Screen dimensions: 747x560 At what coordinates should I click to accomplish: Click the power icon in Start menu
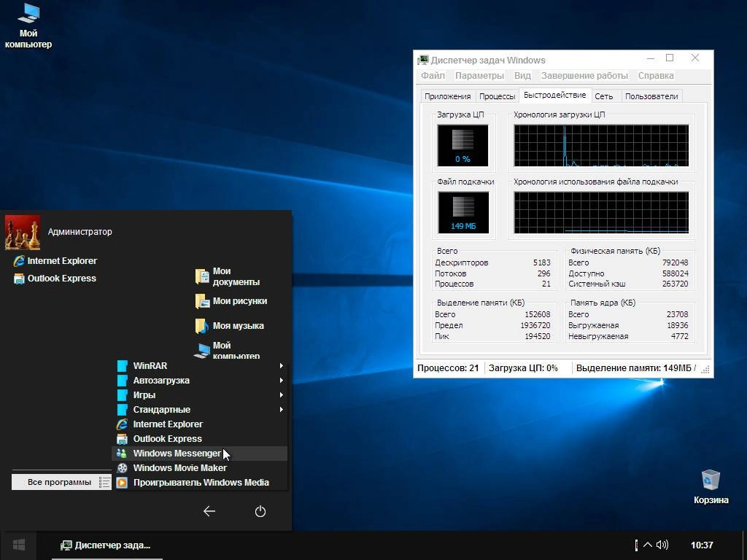click(x=260, y=511)
